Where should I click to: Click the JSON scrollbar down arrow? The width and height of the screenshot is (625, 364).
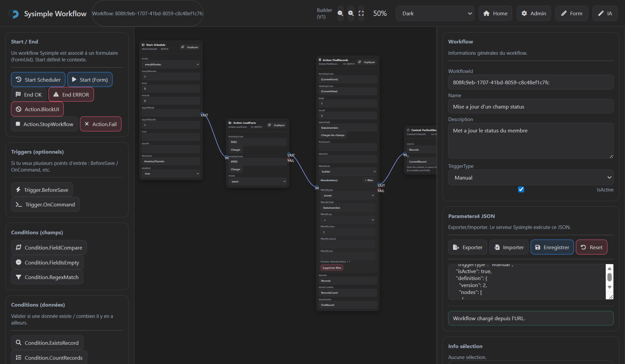click(609, 287)
